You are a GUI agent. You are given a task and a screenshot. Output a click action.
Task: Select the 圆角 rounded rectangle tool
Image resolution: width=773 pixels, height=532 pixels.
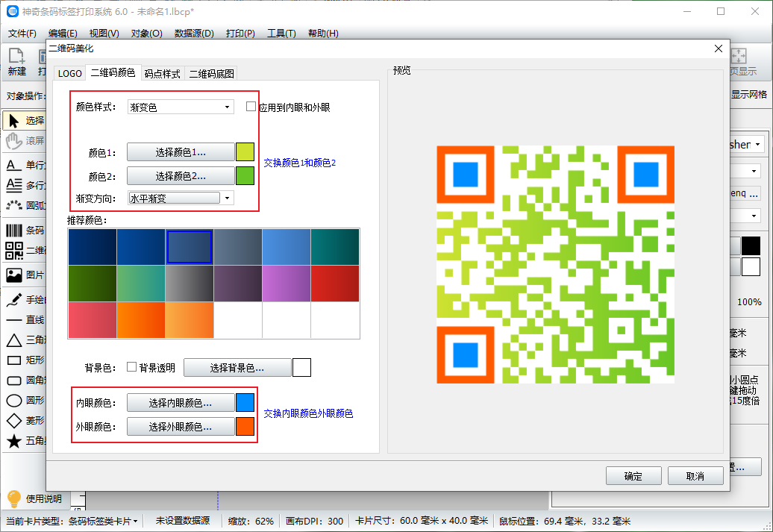click(x=25, y=380)
